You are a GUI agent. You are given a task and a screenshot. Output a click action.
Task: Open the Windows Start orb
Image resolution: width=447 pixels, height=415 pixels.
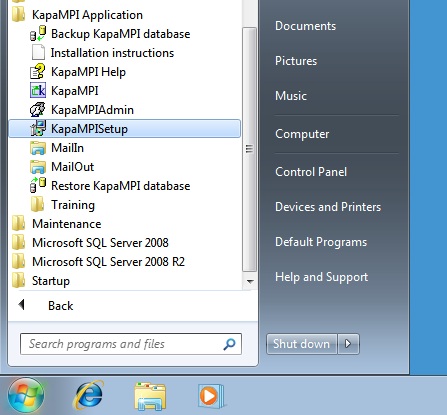(x=26, y=395)
